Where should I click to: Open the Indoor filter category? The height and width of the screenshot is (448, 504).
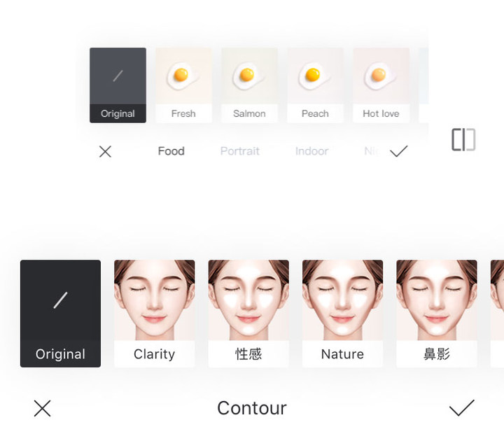[311, 151]
